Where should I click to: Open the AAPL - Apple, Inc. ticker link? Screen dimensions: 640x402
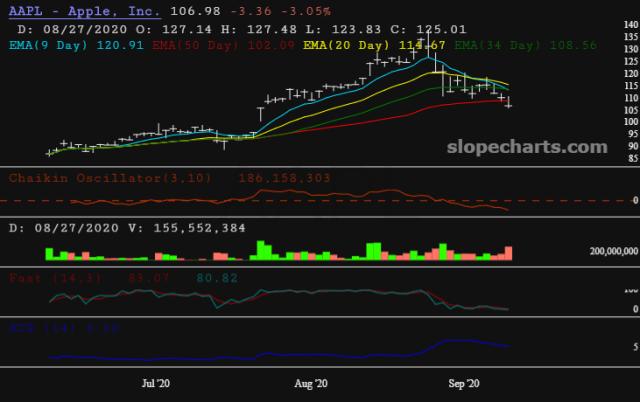(x=84, y=11)
